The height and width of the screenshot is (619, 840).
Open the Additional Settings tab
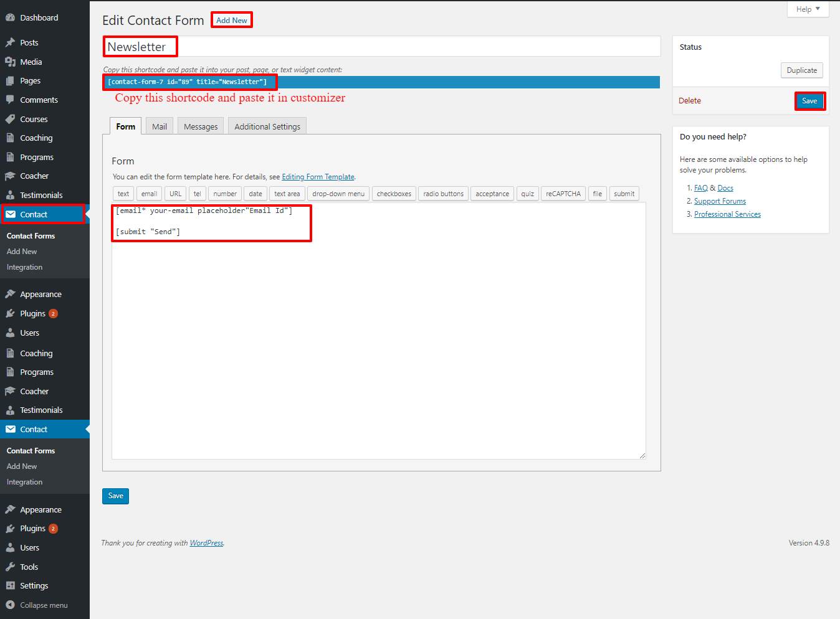click(x=267, y=126)
